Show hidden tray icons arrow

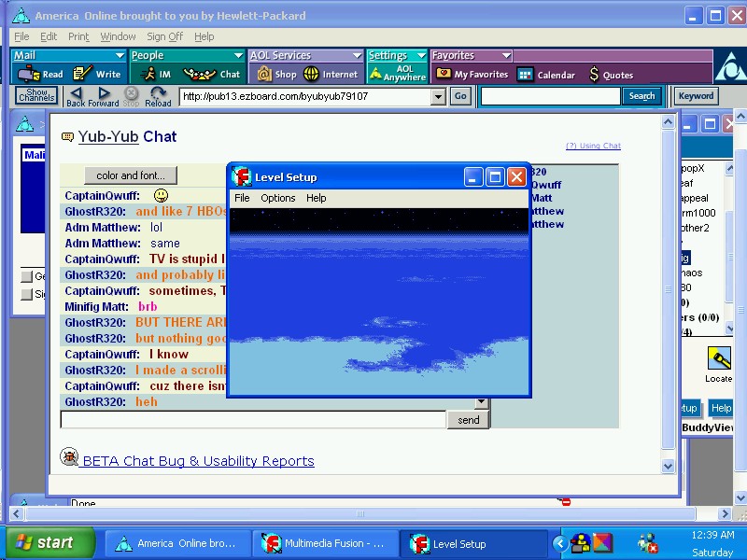tap(560, 543)
